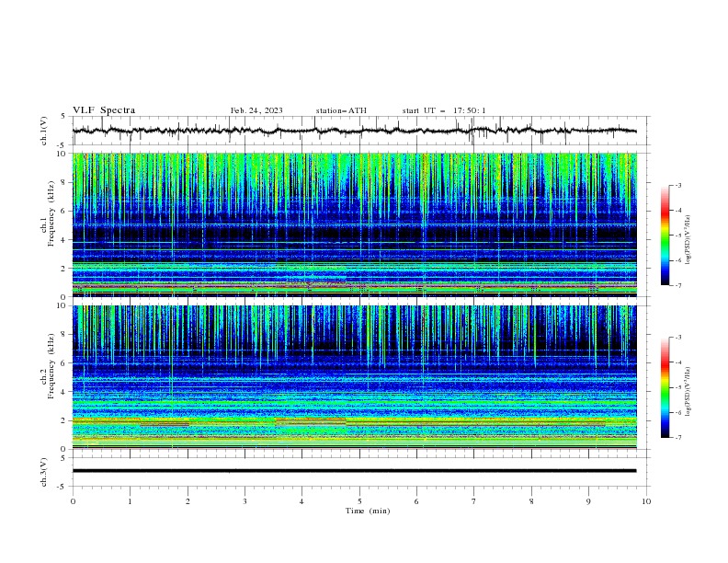This screenshot has width=728, height=563.
Task: Click the "-7" tick on ch.1 colorbar
Action: click(x=677, y=285)
